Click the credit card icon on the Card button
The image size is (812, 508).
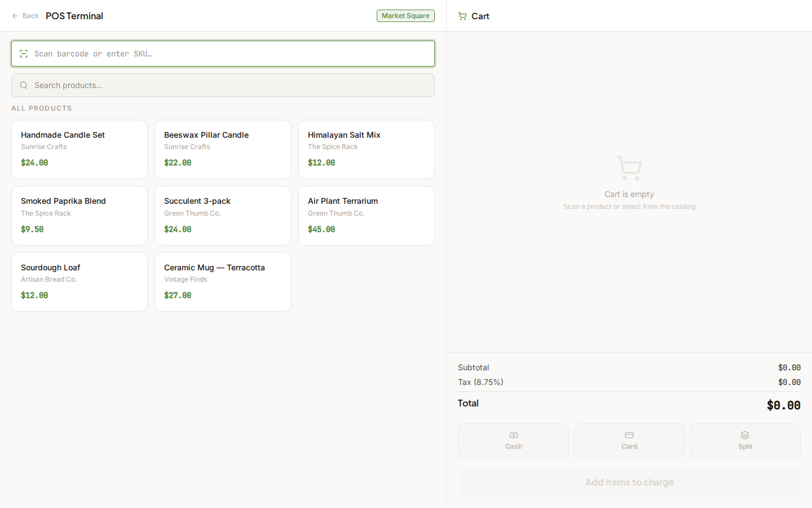pos(629,435)
